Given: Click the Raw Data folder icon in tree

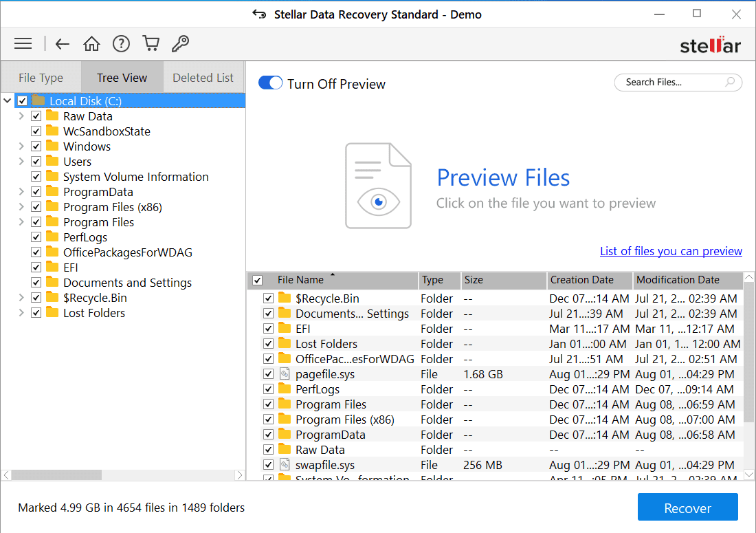Looking at the screenshot, I should point(52,116).
